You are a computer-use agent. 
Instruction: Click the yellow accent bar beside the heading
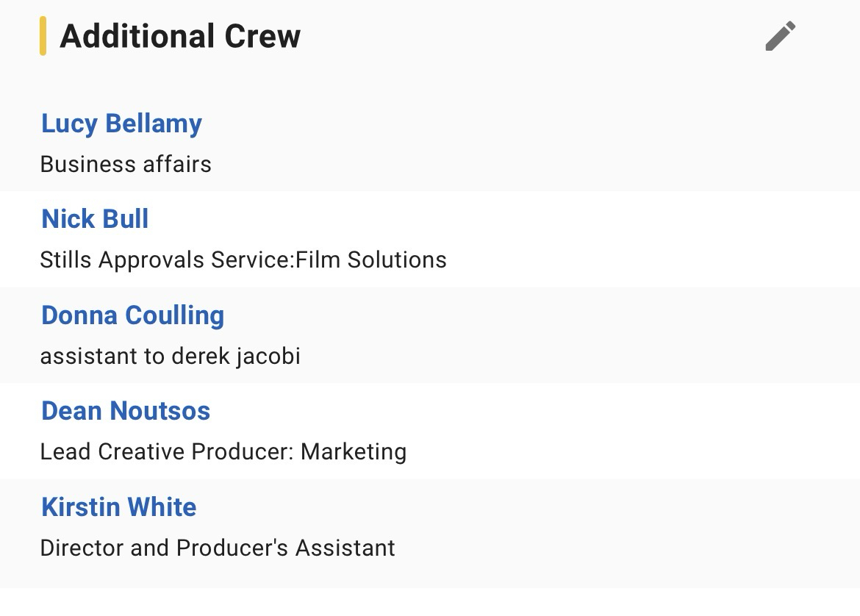[43, 36]
